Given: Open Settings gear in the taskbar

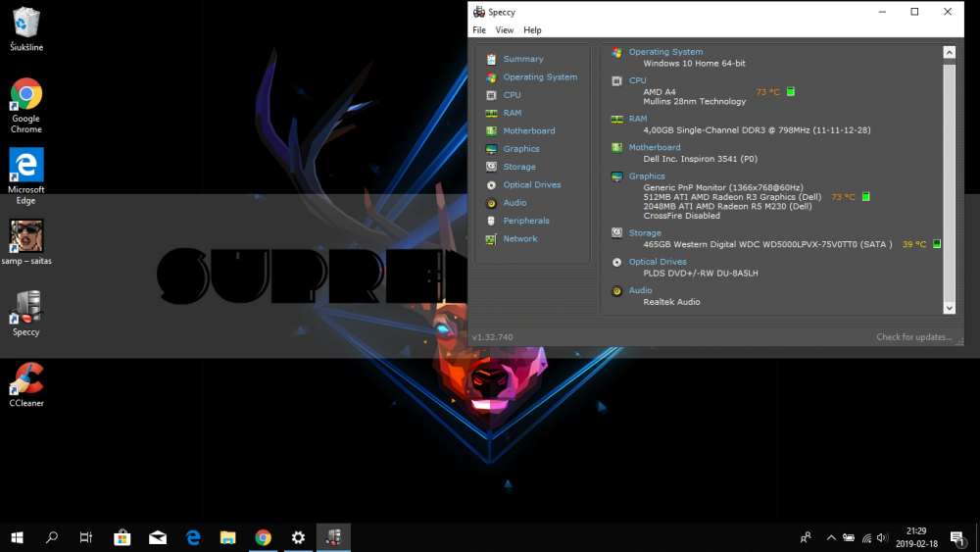Looking at the screenshot, I should click(x=298, y=537).
